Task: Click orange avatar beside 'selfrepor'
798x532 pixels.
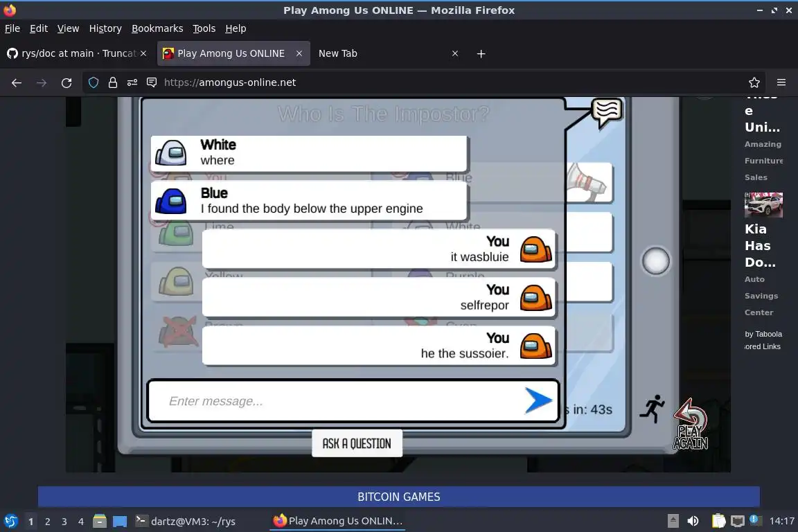Action: tap(536, 298)
